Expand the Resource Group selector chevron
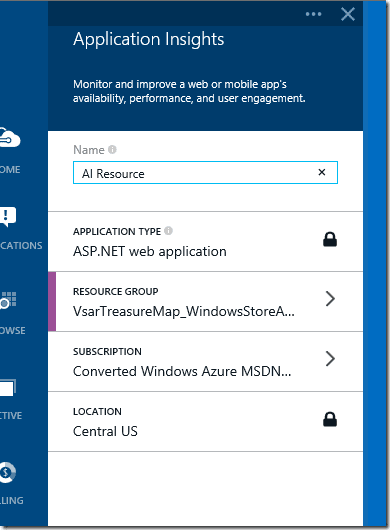The width and height of the screenshot is (390, 530). (330, 298)
